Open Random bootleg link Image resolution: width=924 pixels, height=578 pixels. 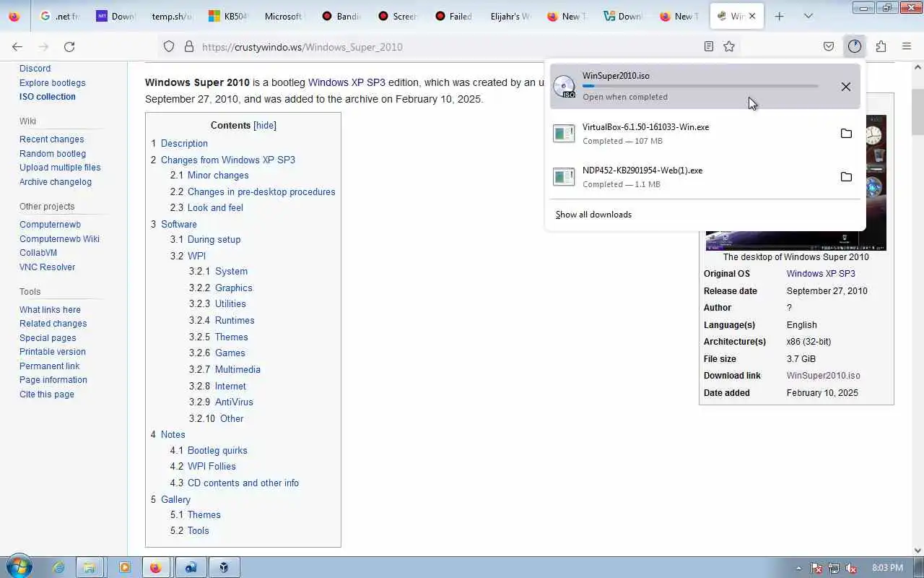coord(52,153)
